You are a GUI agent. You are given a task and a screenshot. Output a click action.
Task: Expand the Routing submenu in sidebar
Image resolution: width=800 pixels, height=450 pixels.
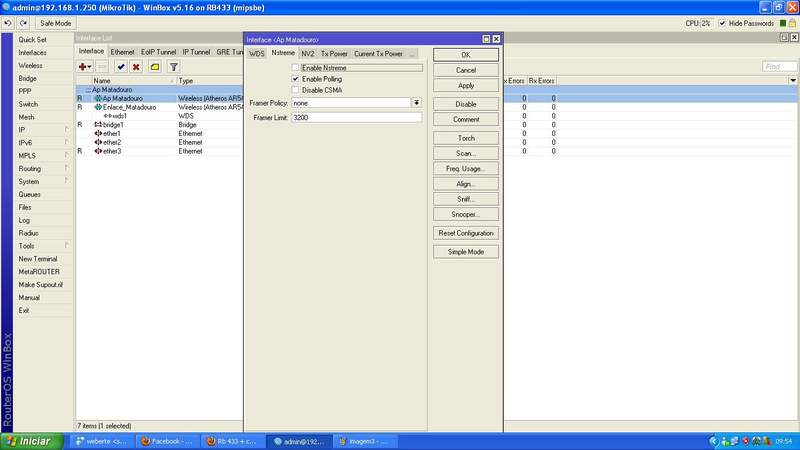pyautogui.click(x=43, y=169)
